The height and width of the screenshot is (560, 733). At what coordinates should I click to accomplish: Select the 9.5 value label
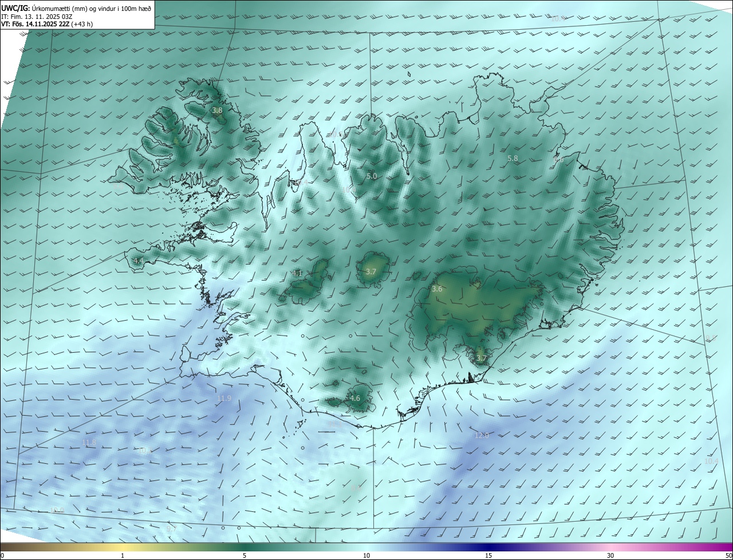710,338
